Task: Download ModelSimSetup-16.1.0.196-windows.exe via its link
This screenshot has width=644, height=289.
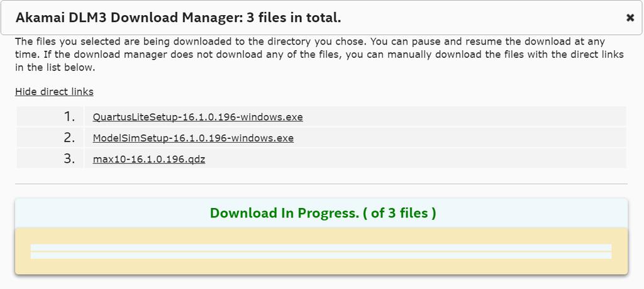Action: click(193, 138)
